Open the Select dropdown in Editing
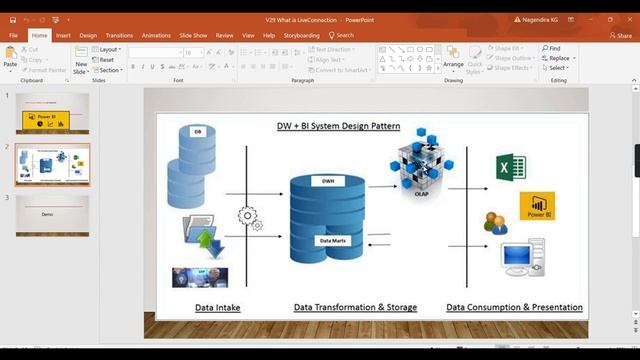The height and width of the screenshot is (360, 640). pos(556,68)
